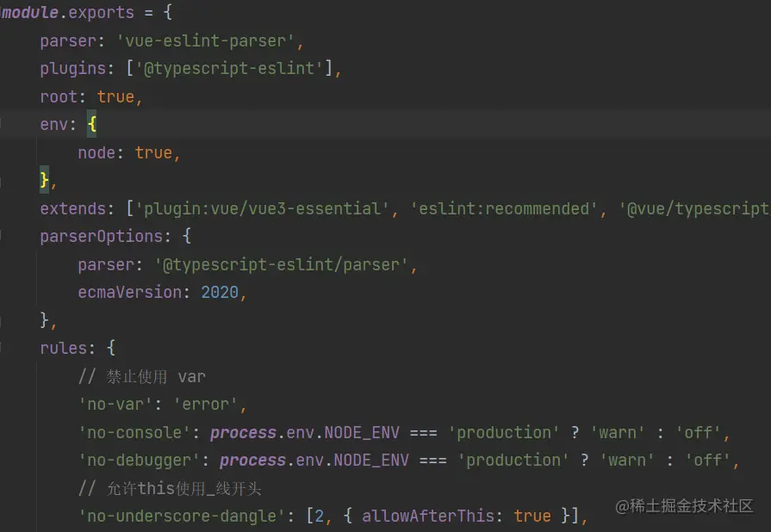771x532 pixels.
Task: Click the 'extends' property key
Action: (72, 209)
